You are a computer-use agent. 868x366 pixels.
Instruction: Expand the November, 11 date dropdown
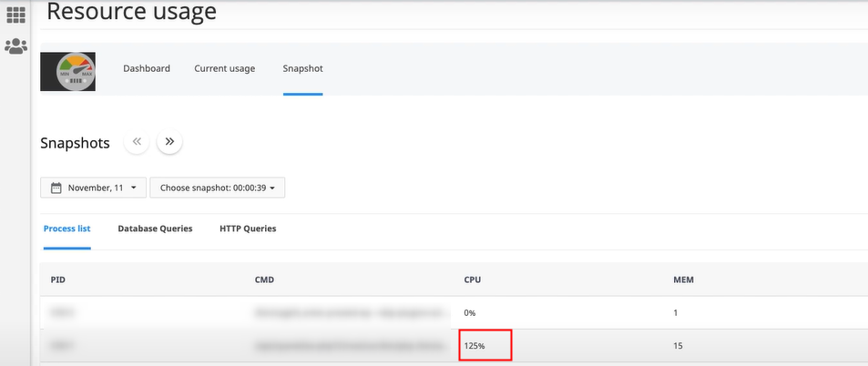pyautogui.click(x=93, y=188)
